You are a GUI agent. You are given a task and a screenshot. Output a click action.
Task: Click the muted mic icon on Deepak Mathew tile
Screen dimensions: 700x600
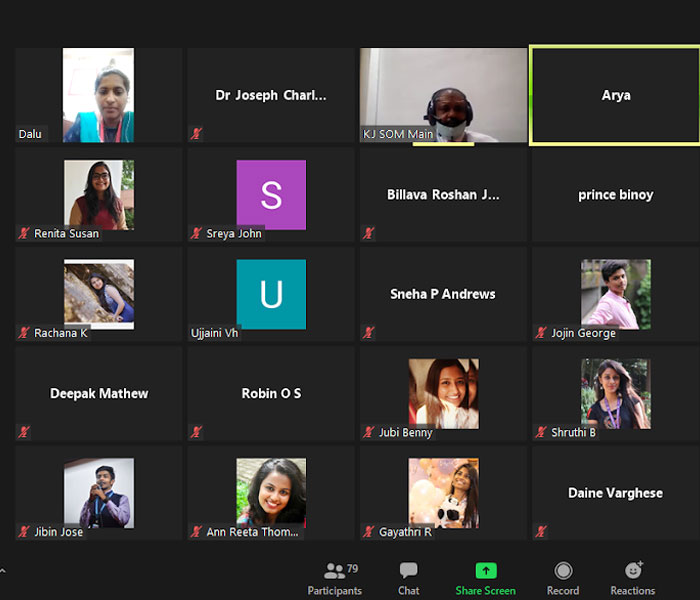(x=24, y=432)
